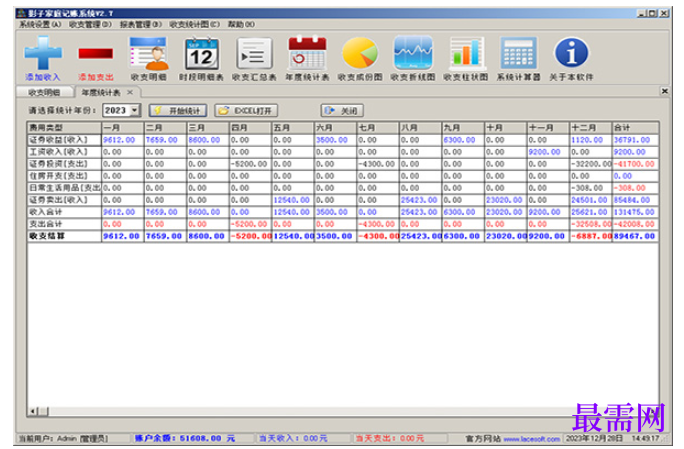This screenshot has height=449, width=684.
Task: Click the 当前用户 Admin status entry
Action: coord(63,438)
